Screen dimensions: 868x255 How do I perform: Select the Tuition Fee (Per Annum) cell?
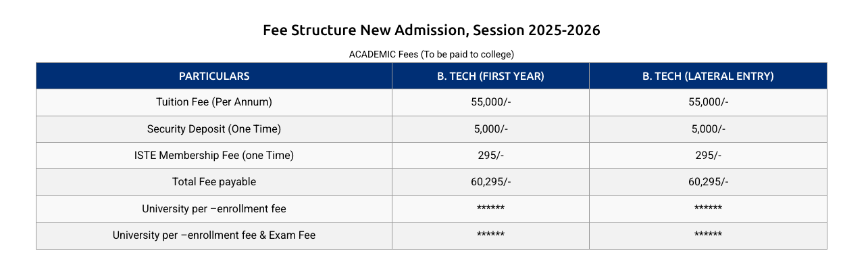coord(214,103)
